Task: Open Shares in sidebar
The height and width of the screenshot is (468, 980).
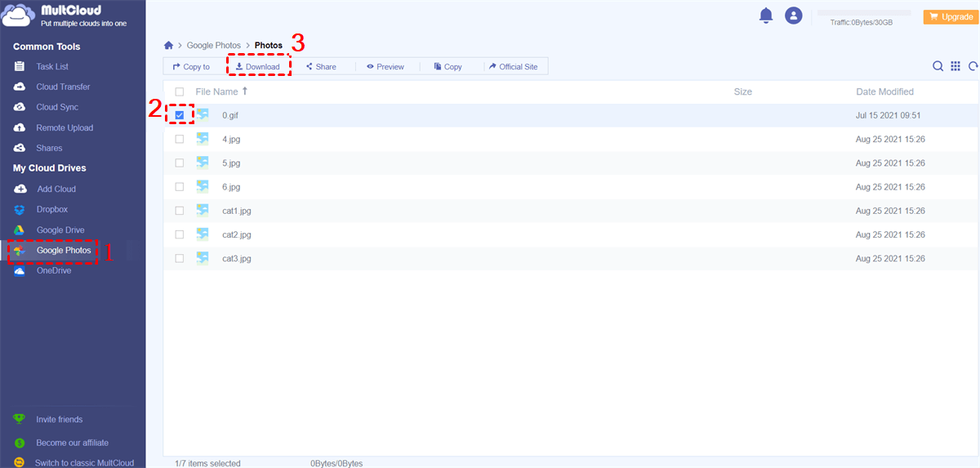Action: 49,148
